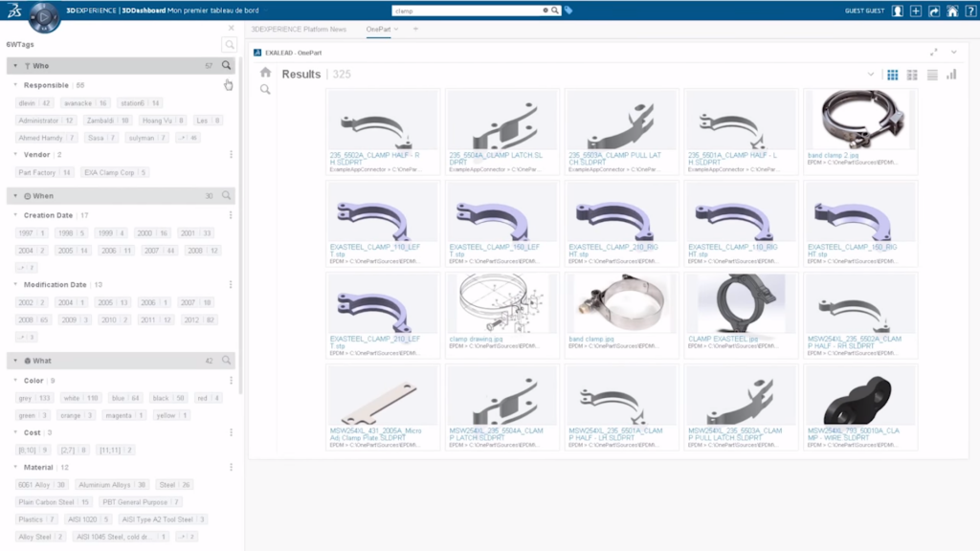980x551 pixels.
Task: Add a new dashboard tab
Action: [415, 29]
